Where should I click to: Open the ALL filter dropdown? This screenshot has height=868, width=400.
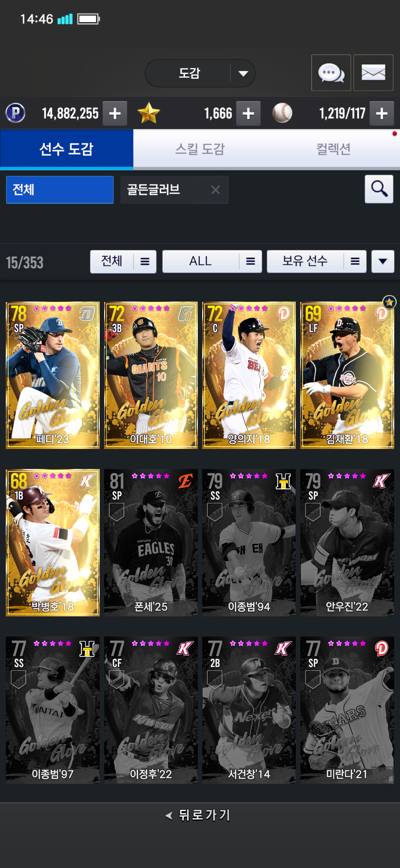[212, 261]
